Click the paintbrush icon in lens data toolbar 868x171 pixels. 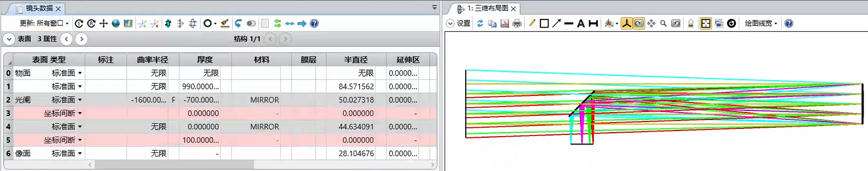click(x=225, y=24)
